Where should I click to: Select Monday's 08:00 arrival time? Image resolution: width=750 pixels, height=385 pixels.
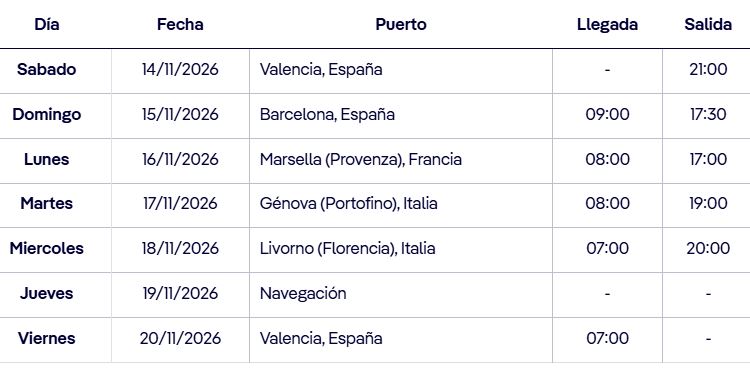tap(607, 159)
